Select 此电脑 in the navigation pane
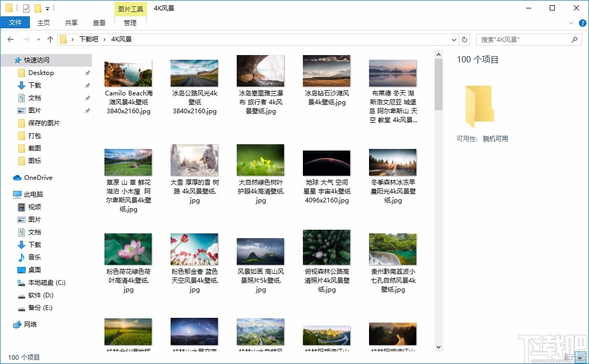This screenshot has height=364, width=589. pyautogui.click(x=34, y=195)
